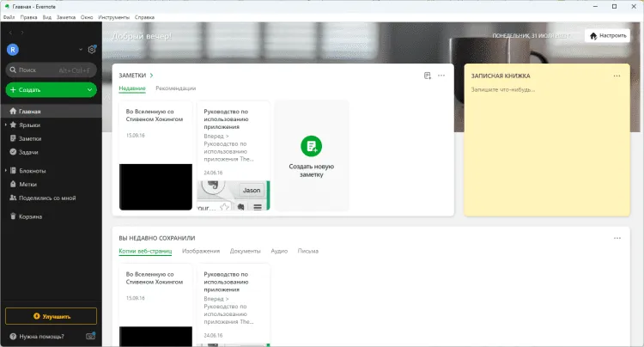Expand the account switcher chevron next to avatar
Image resolution: width=644 pixels, height=347 pixels.
(x=81, y=50)
